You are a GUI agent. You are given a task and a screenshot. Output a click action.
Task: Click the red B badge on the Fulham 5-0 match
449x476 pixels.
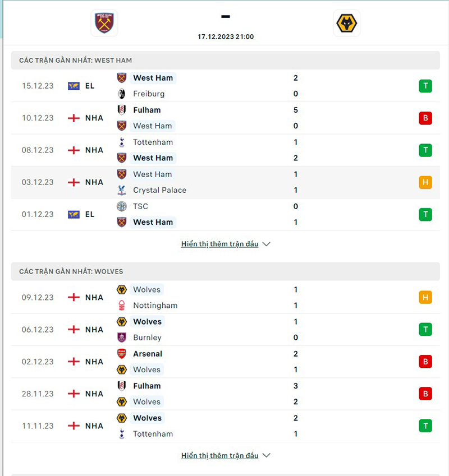[425, 118]
